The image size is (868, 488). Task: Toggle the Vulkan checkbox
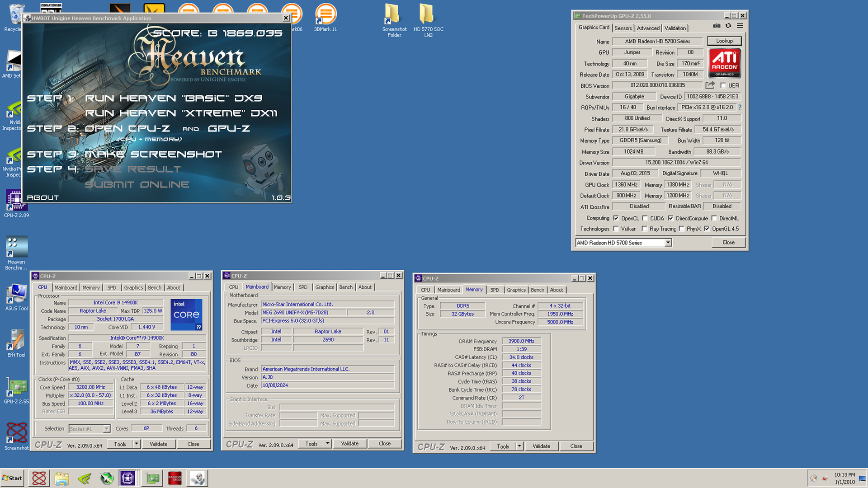click(616, 229)
